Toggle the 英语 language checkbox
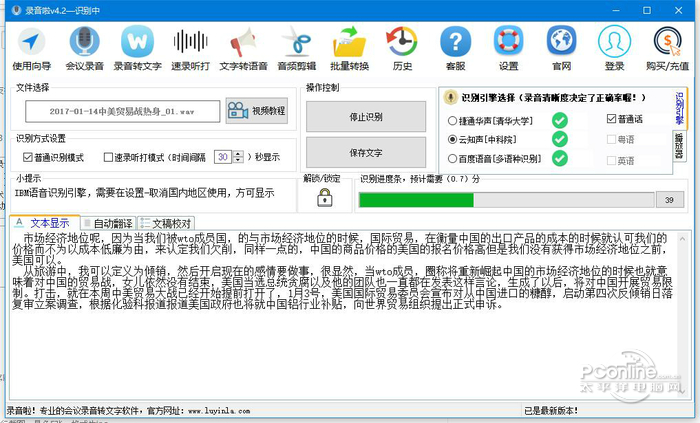 tap(611, 160)
